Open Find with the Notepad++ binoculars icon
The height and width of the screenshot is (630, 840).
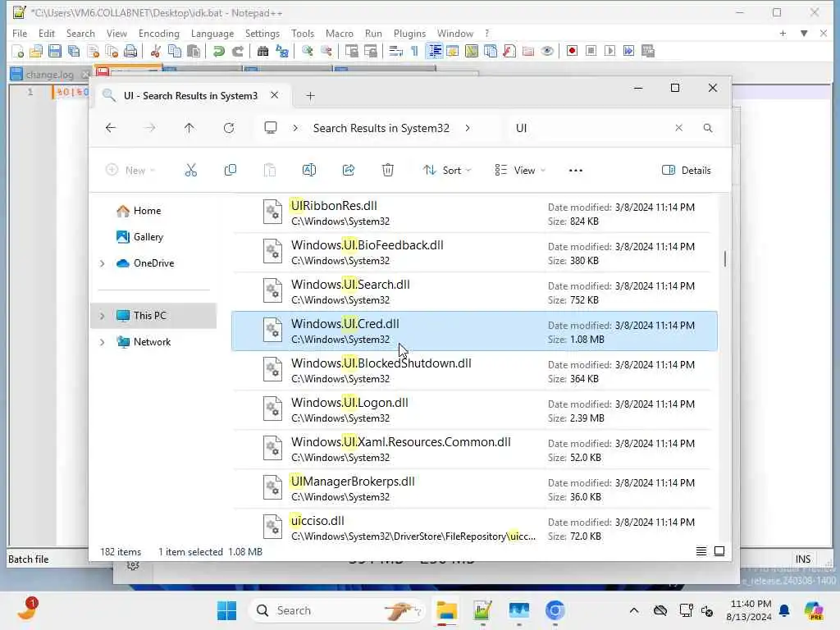[x=262, y=52]
